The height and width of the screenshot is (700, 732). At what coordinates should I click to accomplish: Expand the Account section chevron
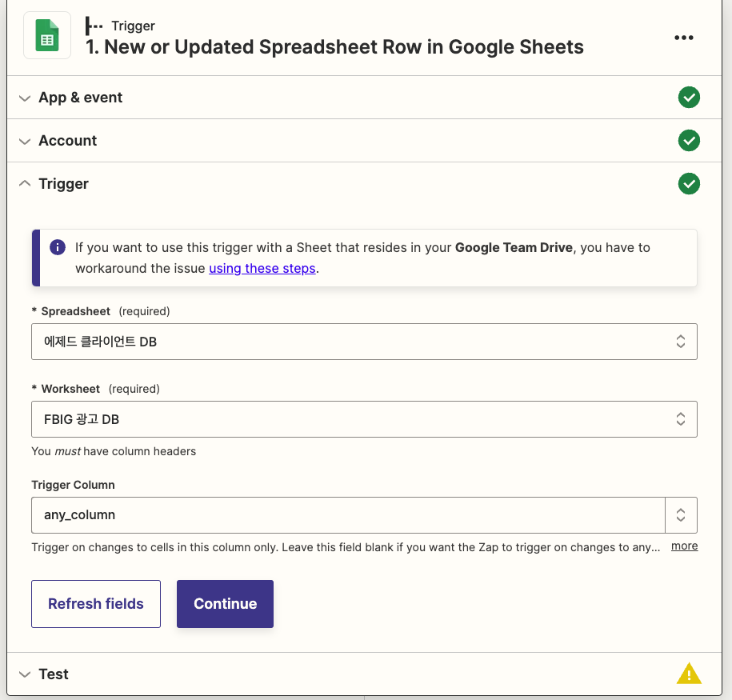(25, 141)
